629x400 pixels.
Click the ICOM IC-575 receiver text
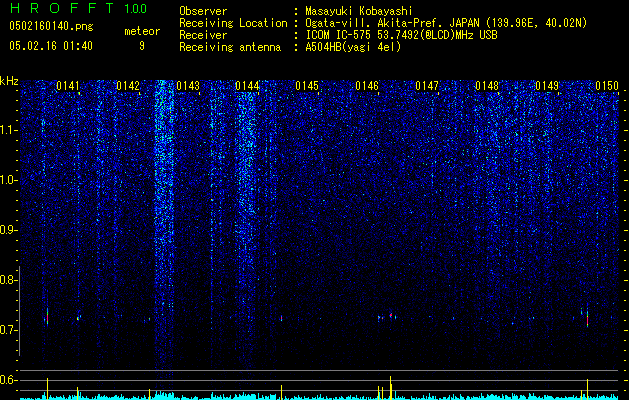pyautogui.click(x=402, y=35)
